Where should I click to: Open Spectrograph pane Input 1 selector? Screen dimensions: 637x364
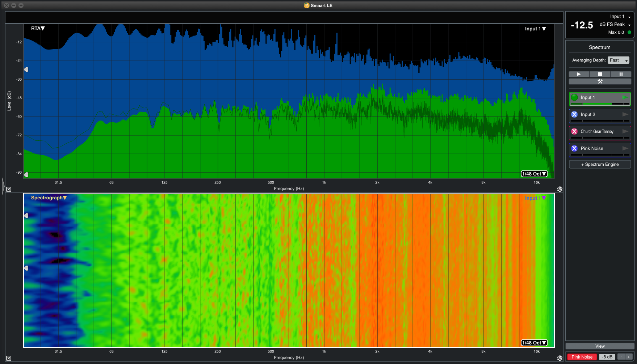pos(535,198)
